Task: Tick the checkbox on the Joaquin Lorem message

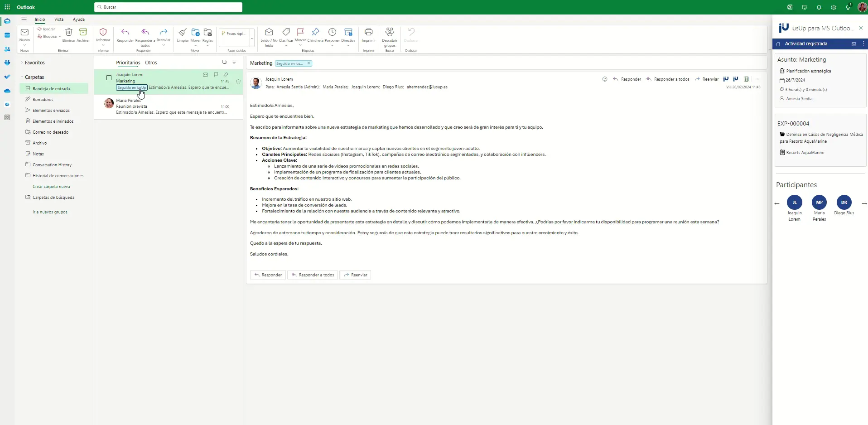Action: pyautogui.click(x=109, y=78)
